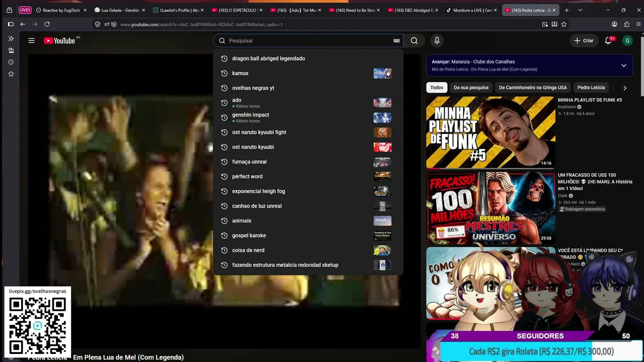Show more filter chips with right arrow
This screenshot has width=644, height=362.
[625, 88]
